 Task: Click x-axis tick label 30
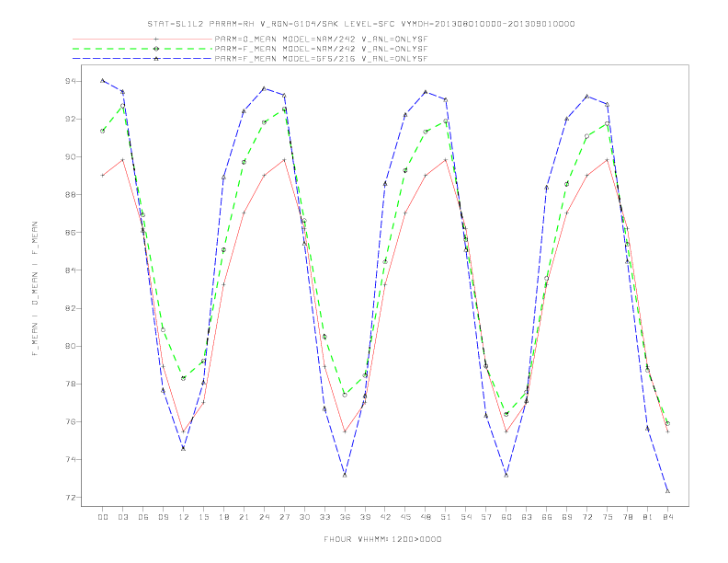(304, 517)
